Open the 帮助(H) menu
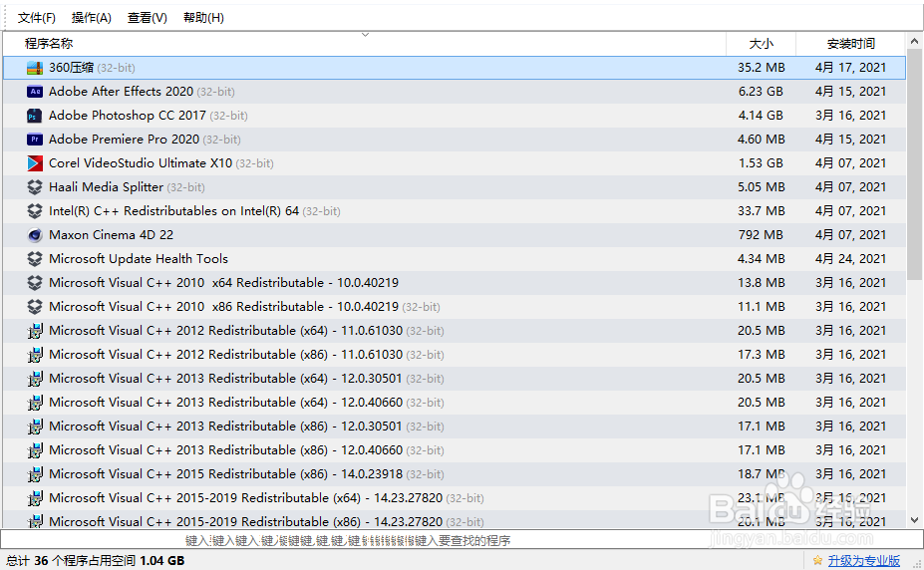Image resolution: width=924 pixels, height=570 pixels. point(203,18)
